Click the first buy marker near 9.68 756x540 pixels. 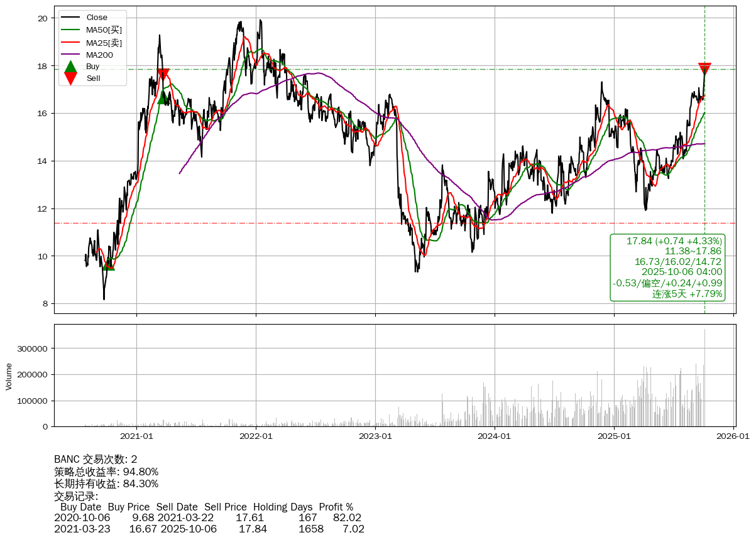pos(109,264)
